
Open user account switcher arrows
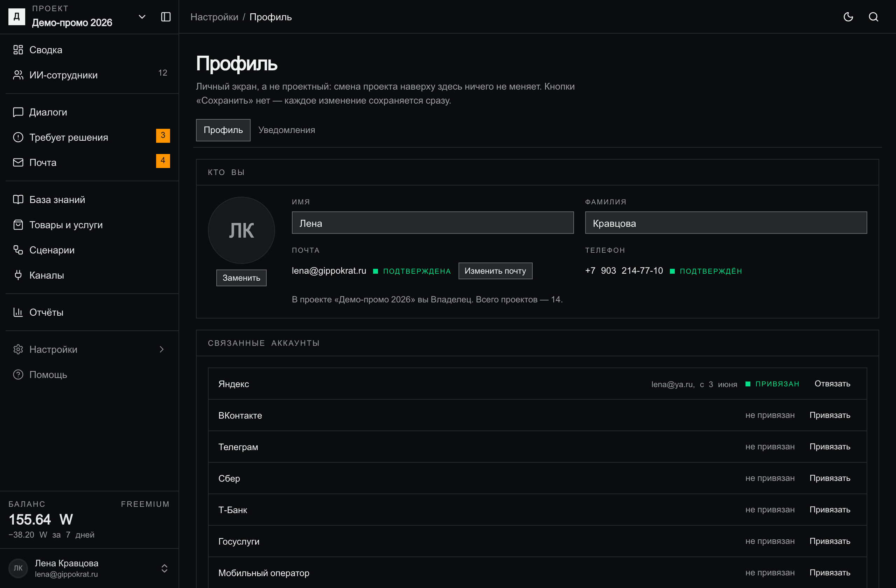coord(164,568)
